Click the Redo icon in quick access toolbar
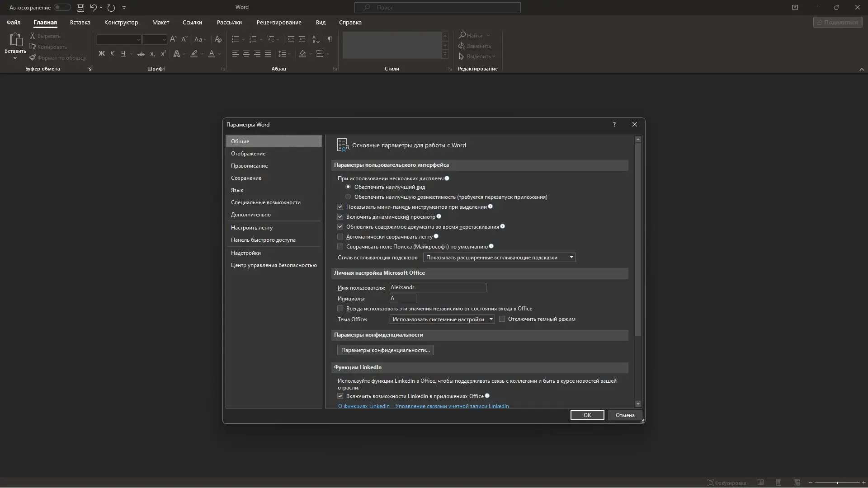 point(111,8)
